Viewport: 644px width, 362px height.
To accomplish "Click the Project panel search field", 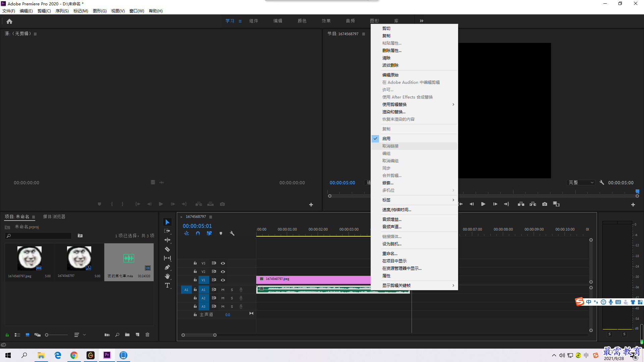I will coord(39,236).
